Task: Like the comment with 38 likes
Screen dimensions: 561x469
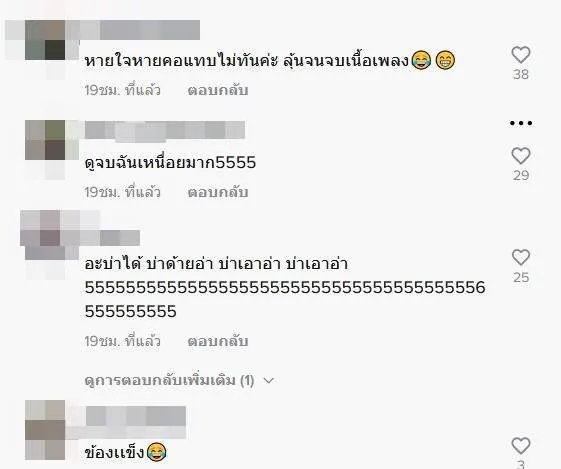Action: 521,55
